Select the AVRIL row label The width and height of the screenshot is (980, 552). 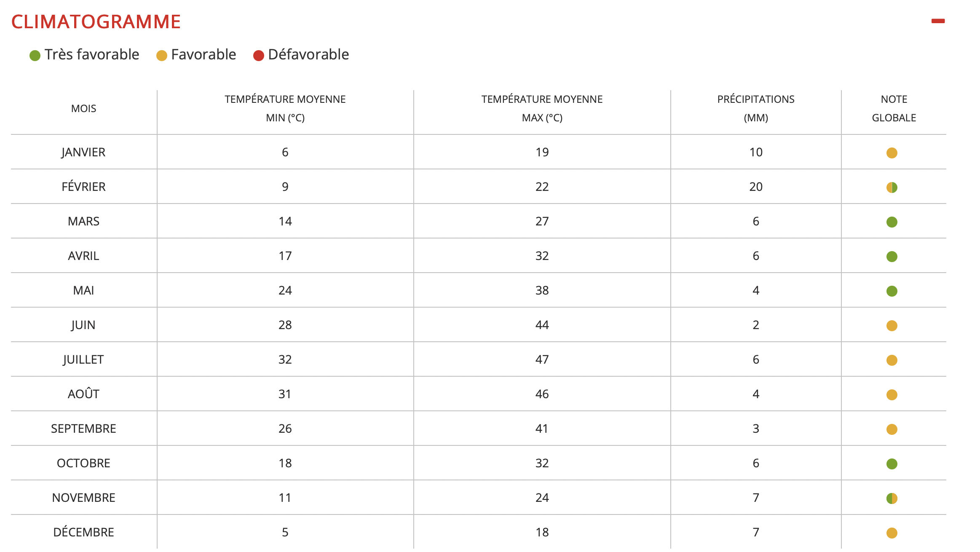(x=83, y=256)
